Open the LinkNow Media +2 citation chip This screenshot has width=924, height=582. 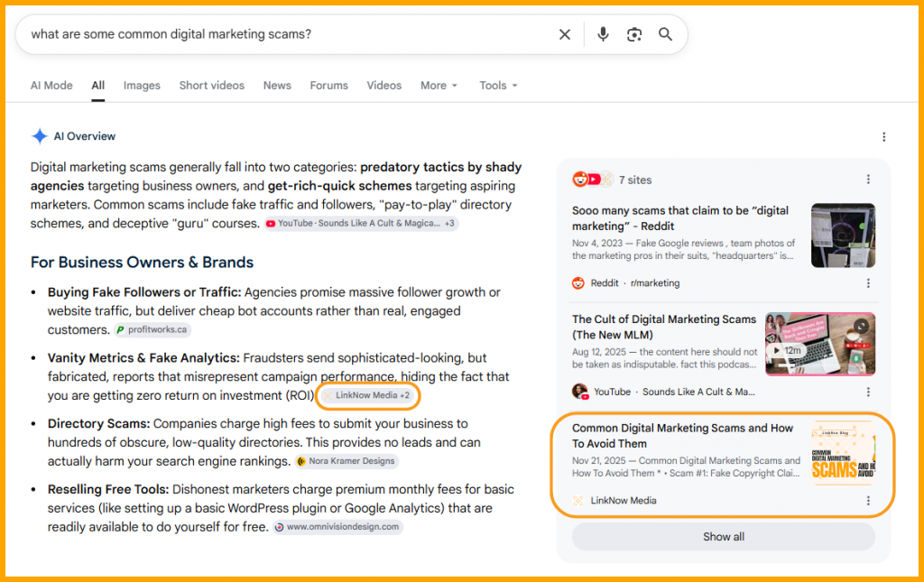(368, 395)
